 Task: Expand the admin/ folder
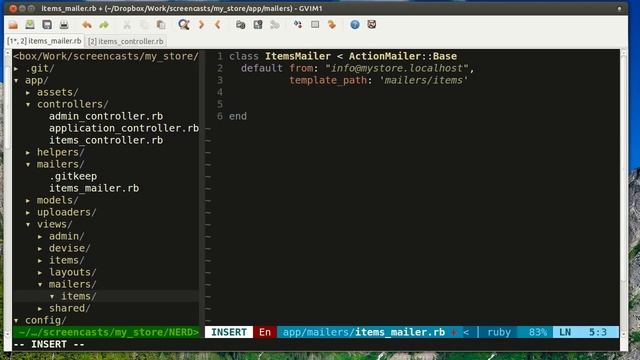[40, 237]
